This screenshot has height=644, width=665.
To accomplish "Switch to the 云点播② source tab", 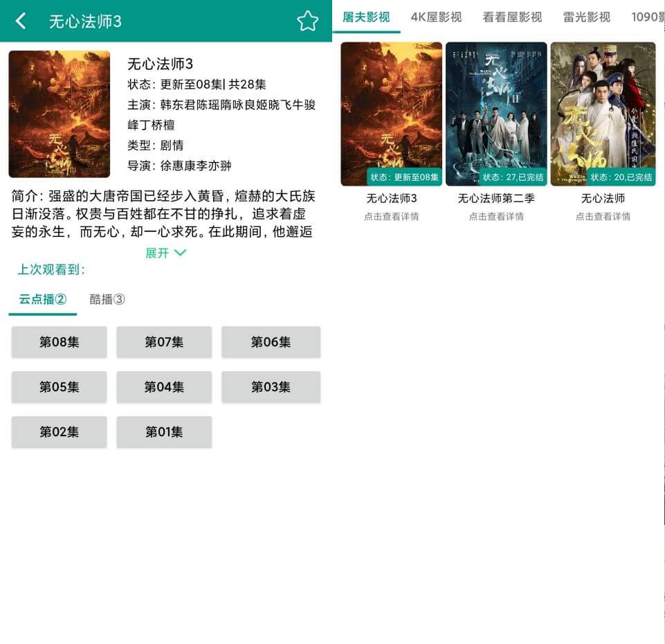I will [42, 299].
